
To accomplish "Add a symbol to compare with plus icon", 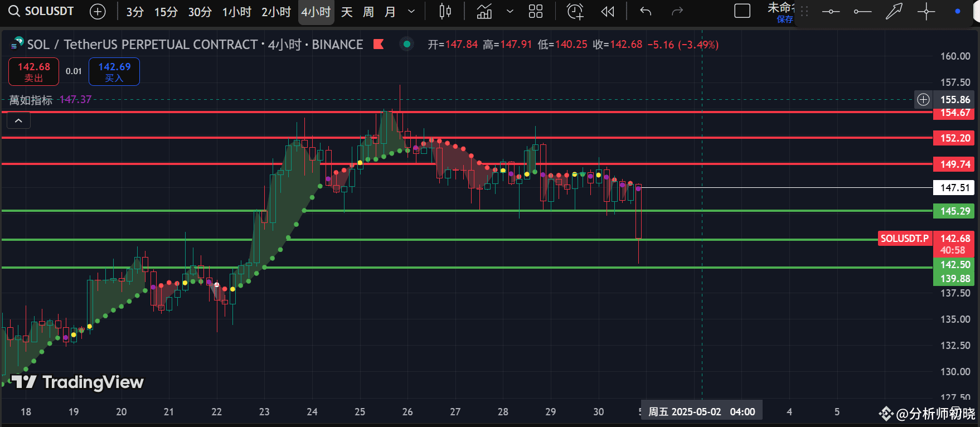I will coord(98,11).
